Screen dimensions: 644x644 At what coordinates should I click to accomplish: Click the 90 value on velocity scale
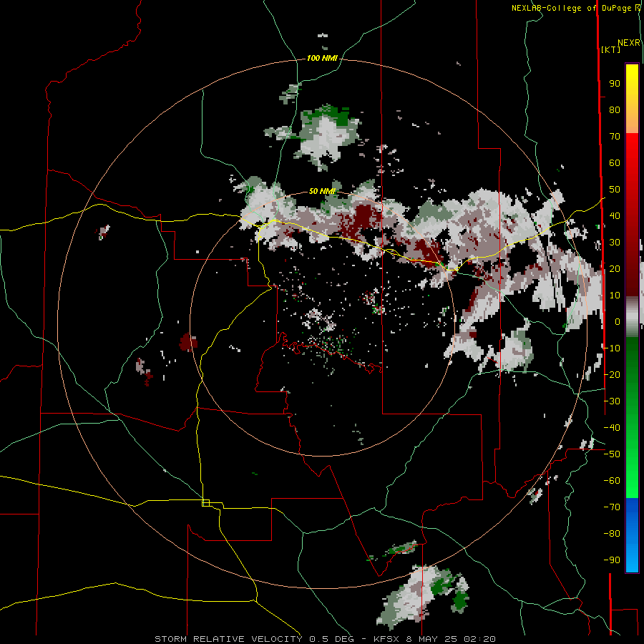pos(615,84)
